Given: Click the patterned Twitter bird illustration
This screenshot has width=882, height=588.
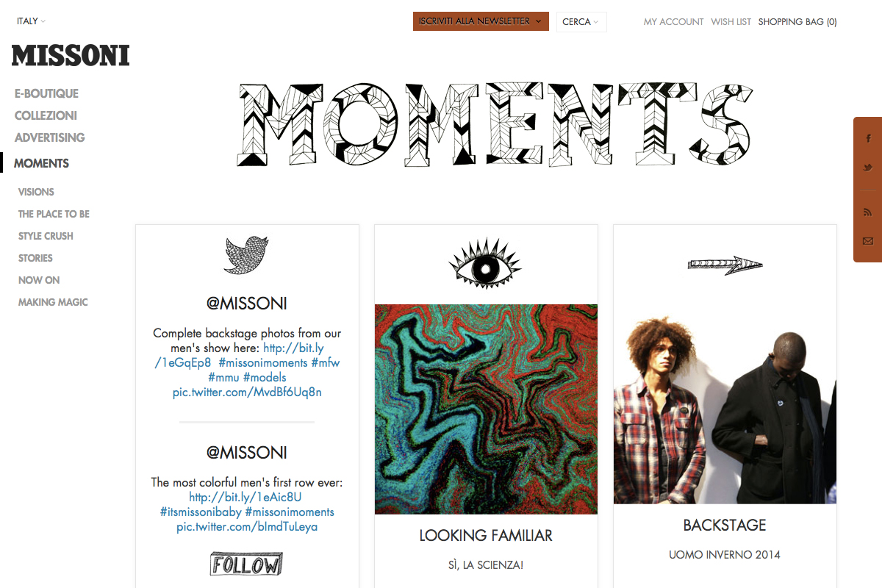Looking at the screenshot, I should coord(246,256).
